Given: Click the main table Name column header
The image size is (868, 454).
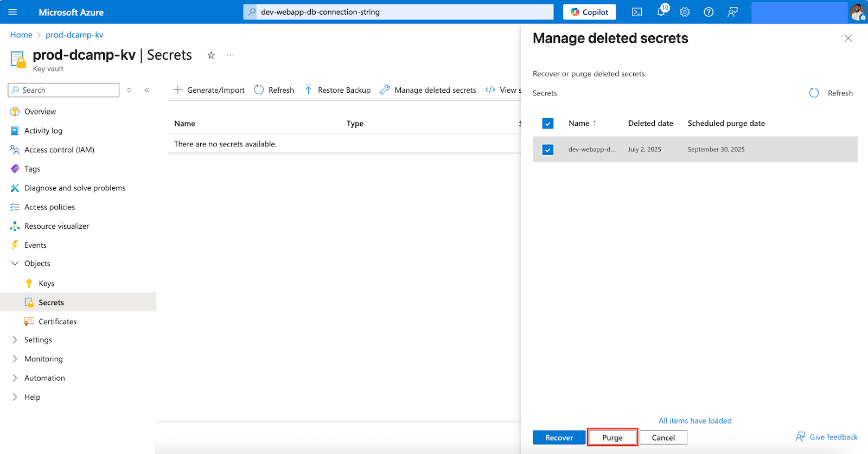Looking at the screenshot, I should (184, 124).
